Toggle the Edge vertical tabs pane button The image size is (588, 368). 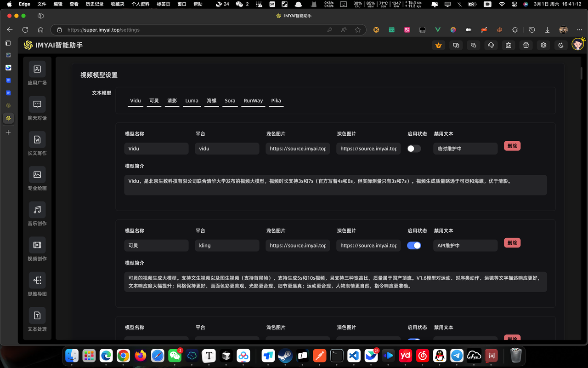coord(8,43)
